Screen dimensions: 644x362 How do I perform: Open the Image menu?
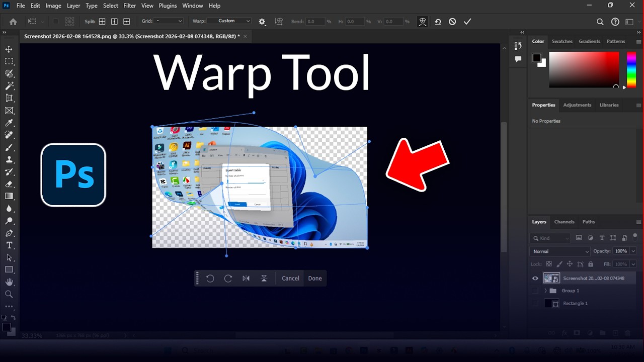point(53,6)
